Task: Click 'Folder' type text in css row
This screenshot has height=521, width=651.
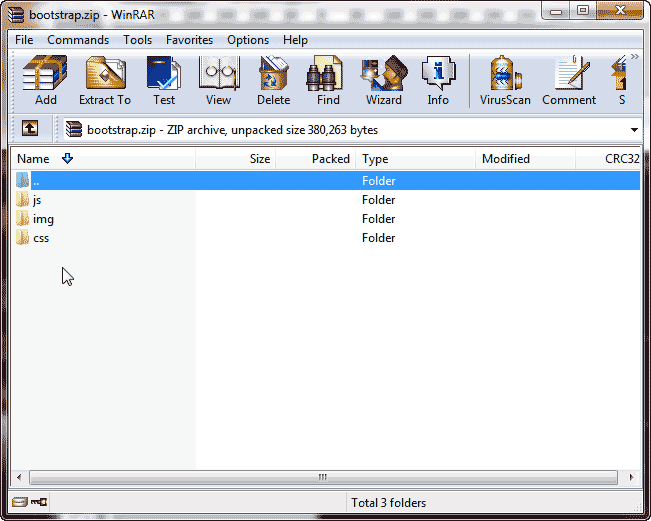Action: click(378, 238)
